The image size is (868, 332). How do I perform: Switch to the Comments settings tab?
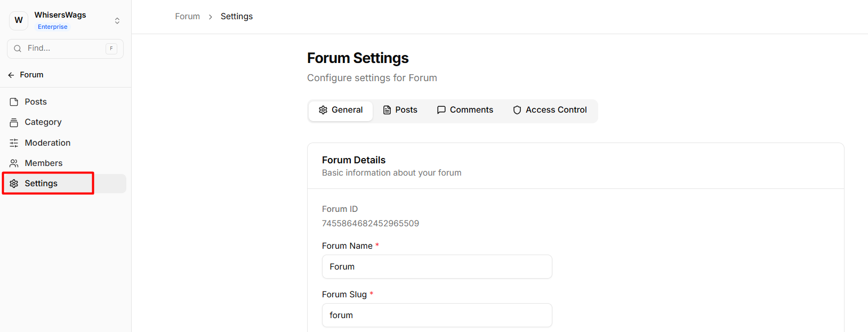[465, 110]
